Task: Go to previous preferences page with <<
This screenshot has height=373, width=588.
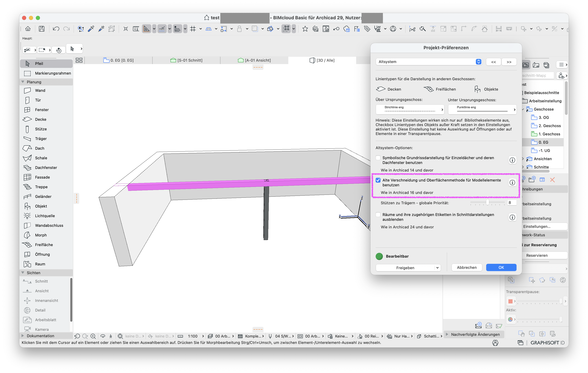Action: coord(493,62)
